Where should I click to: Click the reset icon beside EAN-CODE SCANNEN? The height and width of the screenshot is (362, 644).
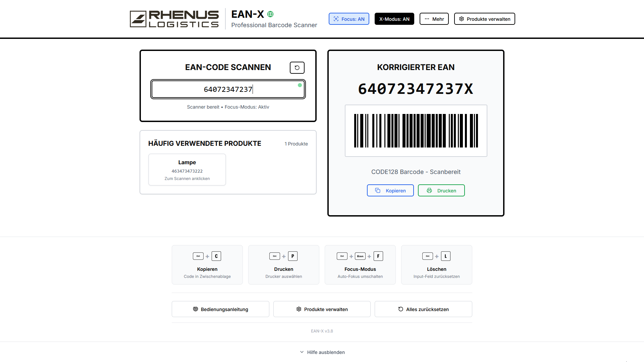coord(297,68)
